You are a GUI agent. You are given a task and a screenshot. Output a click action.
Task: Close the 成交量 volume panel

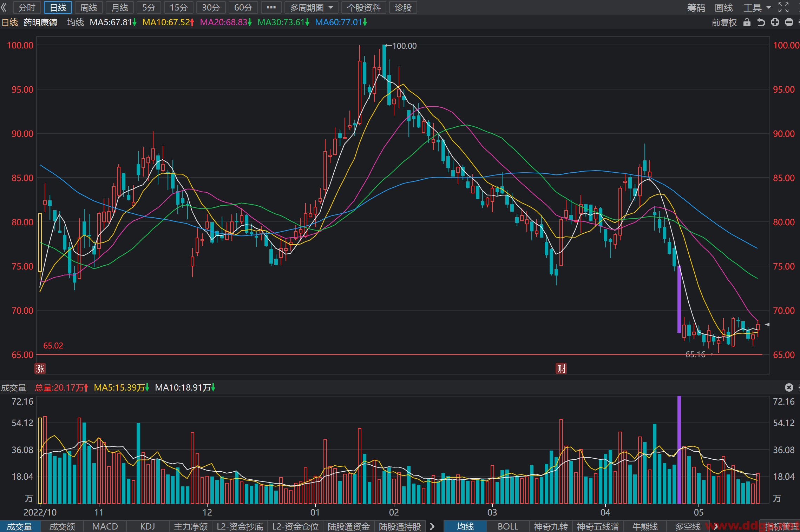click(789, 387)
